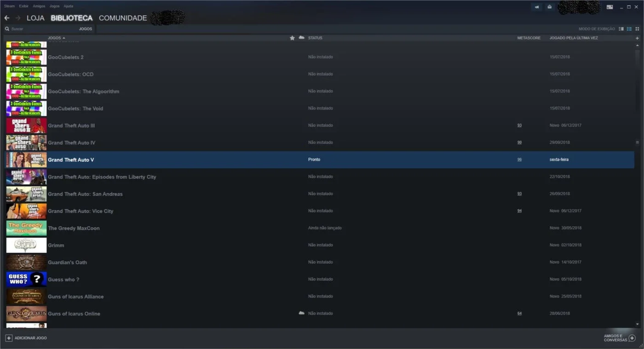Image resolution: width=644 pixels, height=349 pixels.
Task: Select GooCubelets: The Void thumbnail
Action: click(26, 108)
